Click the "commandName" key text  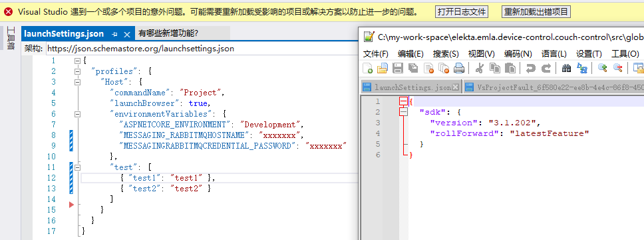coord(140,93)
